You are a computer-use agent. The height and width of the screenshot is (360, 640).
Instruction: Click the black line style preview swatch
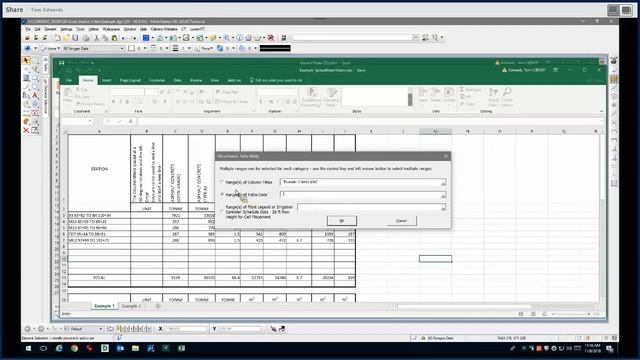click(275, 49)
